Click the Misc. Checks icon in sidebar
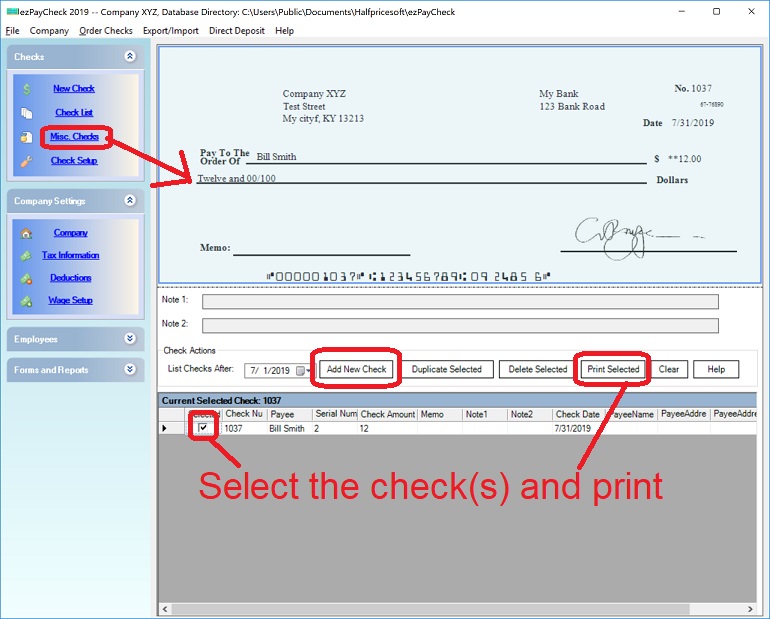This screenshot has height=619, width=770. (27, 137)
